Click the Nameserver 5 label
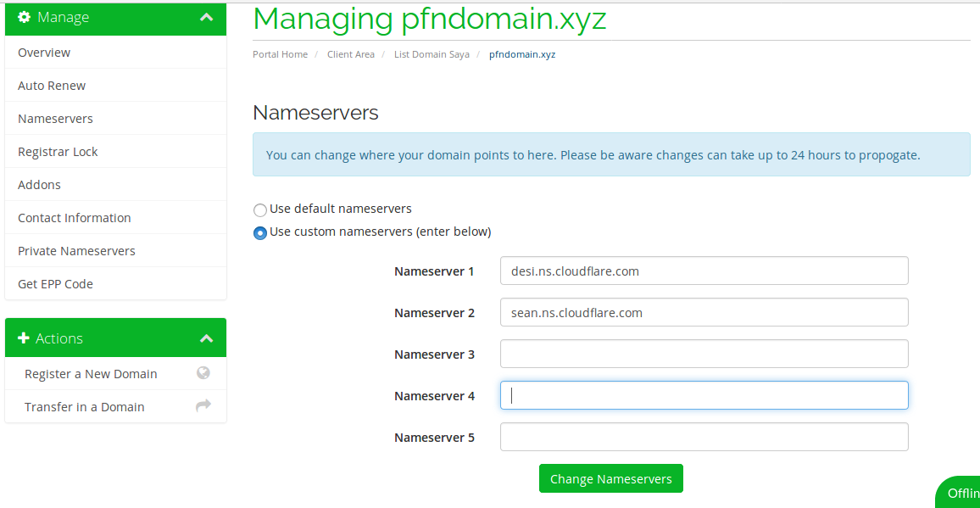 click(x=434, y=438)
